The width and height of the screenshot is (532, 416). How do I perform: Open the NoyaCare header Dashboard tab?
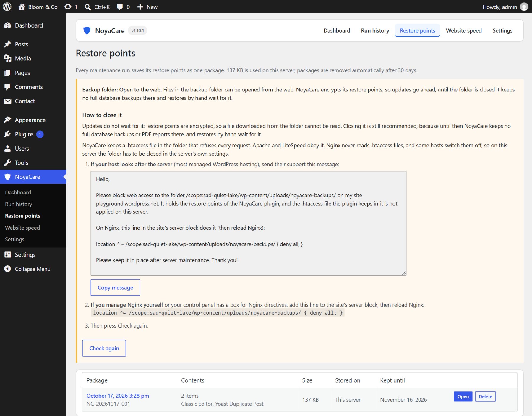coord(337,30)
